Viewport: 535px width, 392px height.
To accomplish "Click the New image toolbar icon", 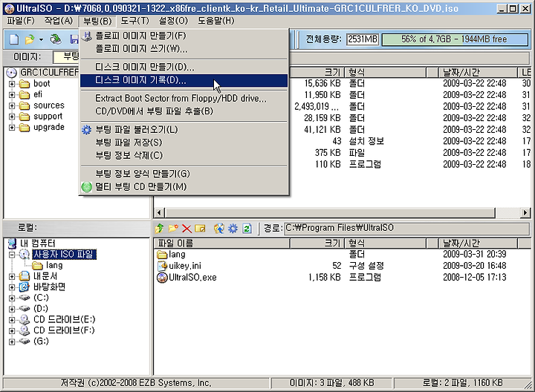I will click(14, 39).
